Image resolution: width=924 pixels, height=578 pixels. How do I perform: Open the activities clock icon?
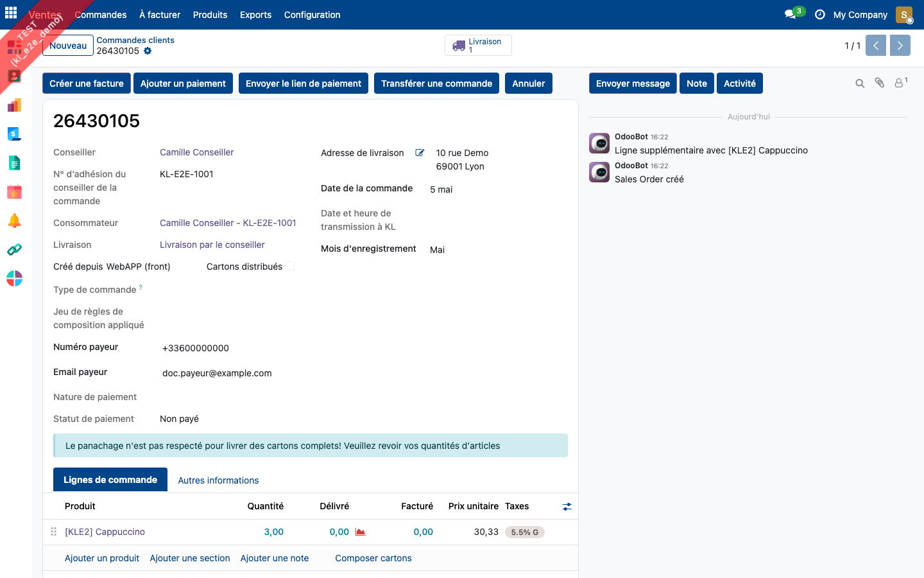[820, 14]
